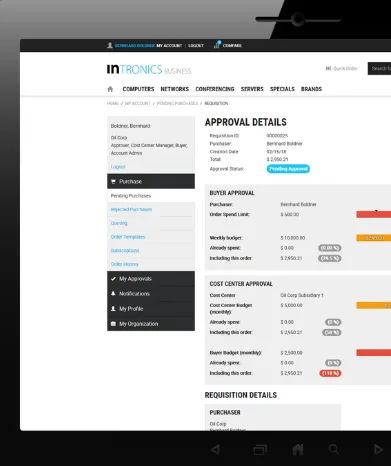Tap the tablet back arrow icon
This screenshot has width=391, height=466.
click(x=215, y=450)
